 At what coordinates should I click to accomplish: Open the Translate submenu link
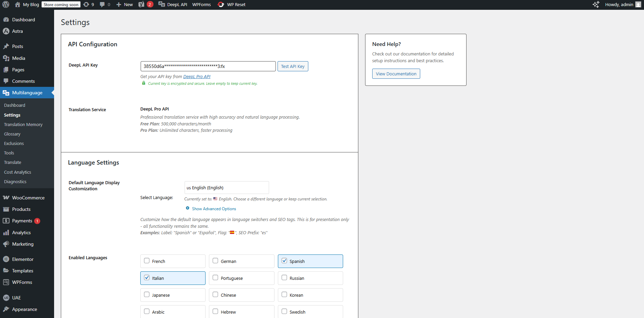13,162
